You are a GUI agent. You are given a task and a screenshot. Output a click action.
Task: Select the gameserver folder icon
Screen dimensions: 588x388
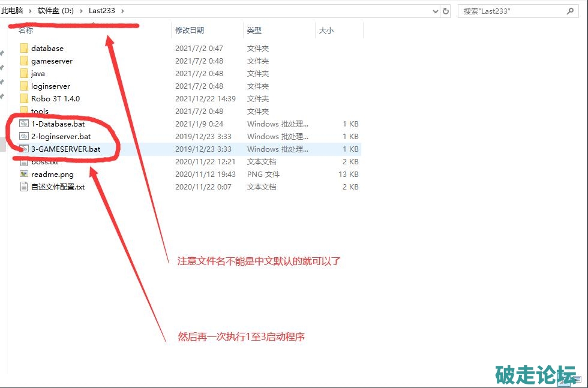[24, 61]
